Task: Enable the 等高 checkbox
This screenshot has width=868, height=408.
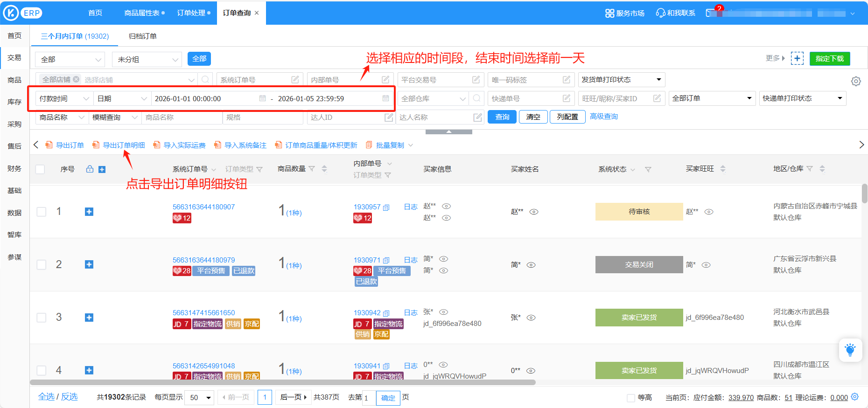Action: tap(631, 398)
